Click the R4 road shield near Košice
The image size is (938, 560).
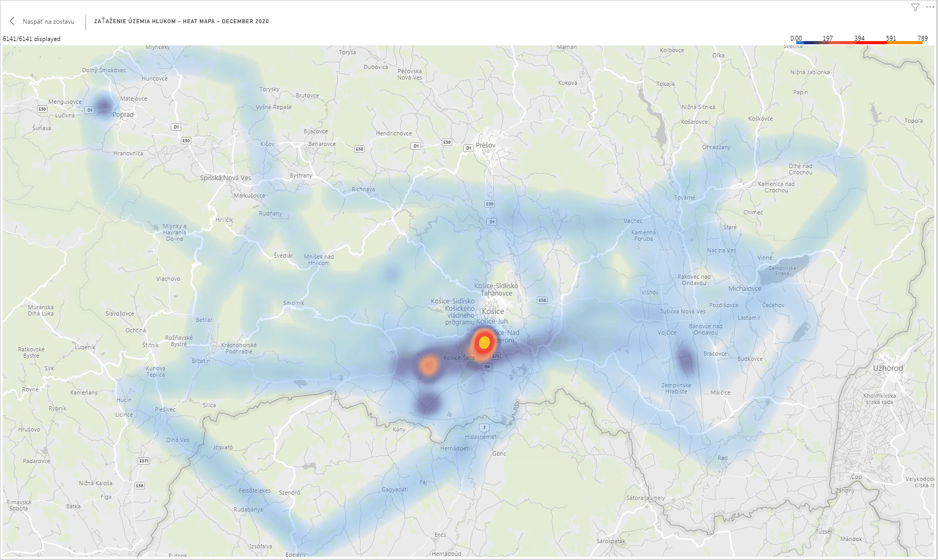click(x=487, y=367)
